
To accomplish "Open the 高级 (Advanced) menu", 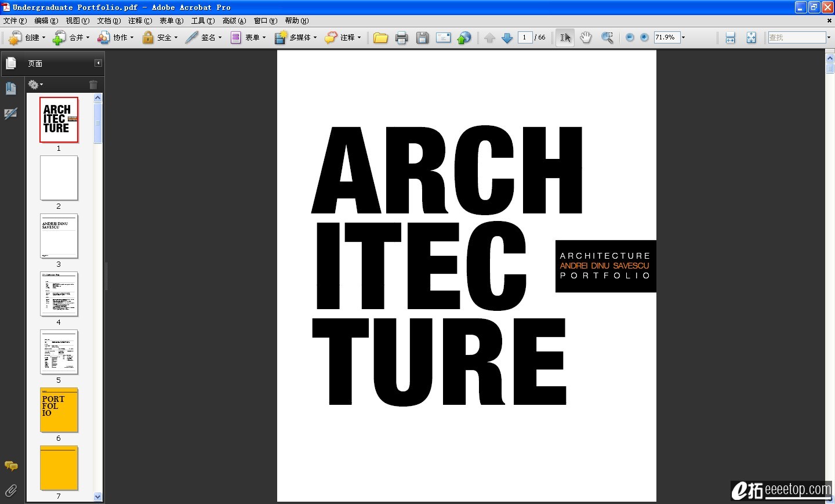I will (x=234, y=21).
